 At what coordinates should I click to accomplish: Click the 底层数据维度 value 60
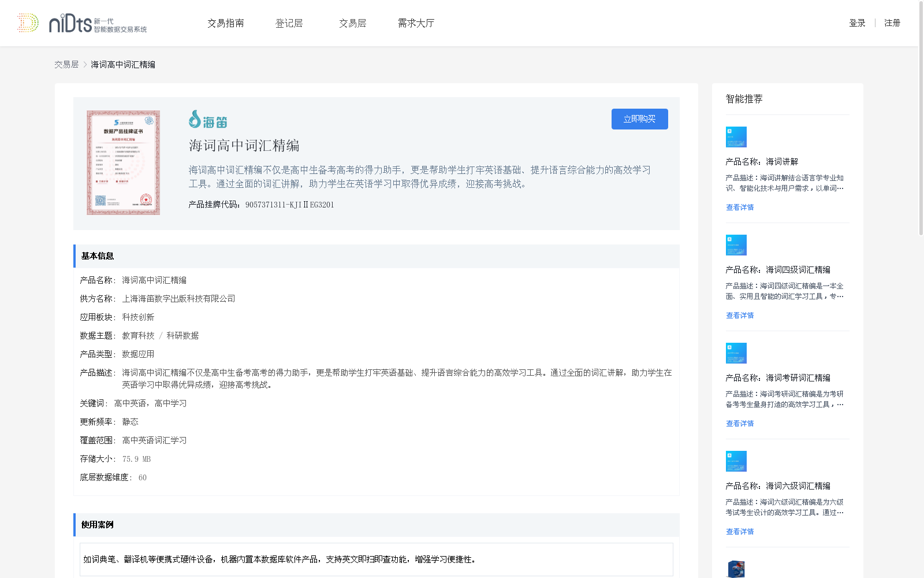[x=143, y=477]
